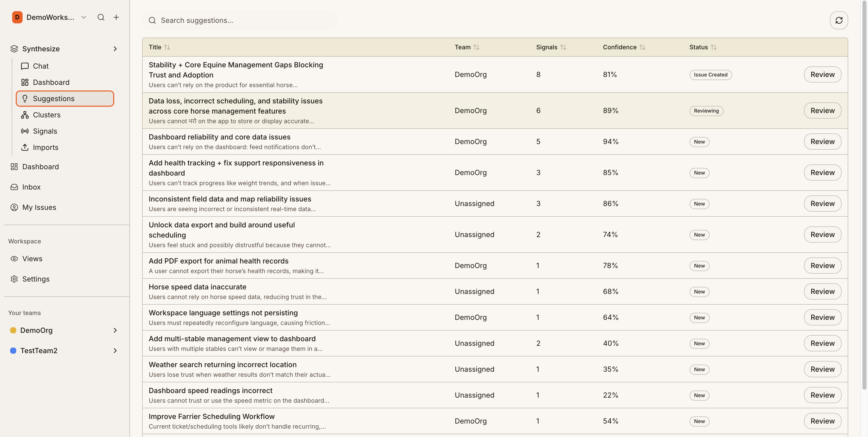Click Review for Horse speed data inaccurate
Image resolution: width=868 pixels, height=437 pixels.
pyautogui.click(x=822, y=291)
